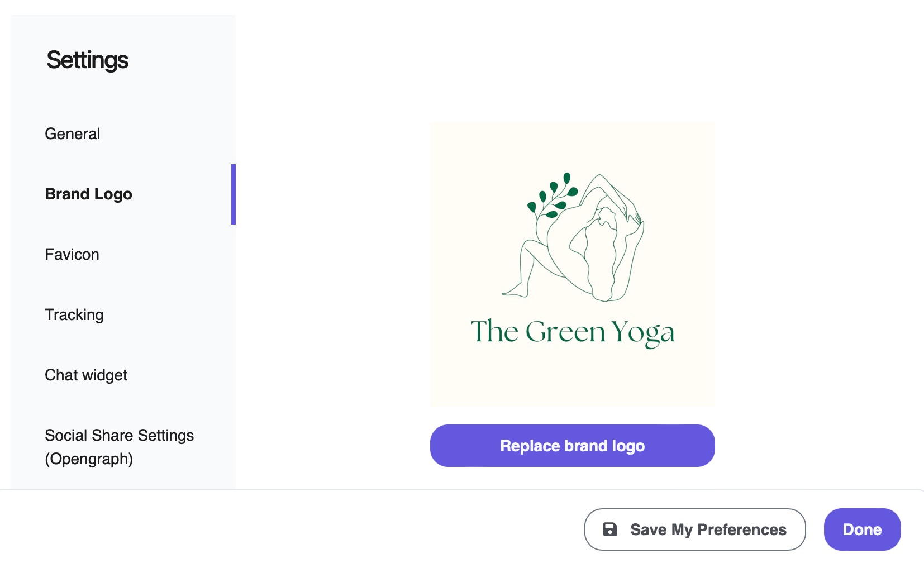Viewport: 924px width, 563px height.
Task: Click the purple indicator beside Brand Logo
Action: pos(234,194)
